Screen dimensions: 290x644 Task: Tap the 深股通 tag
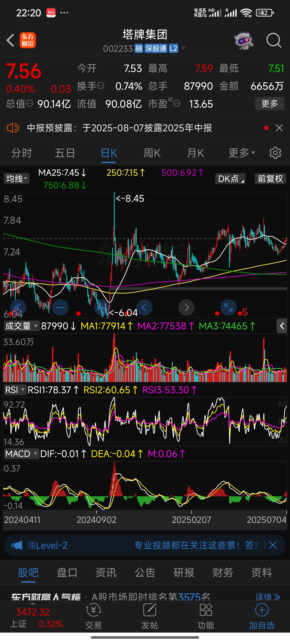[156, 48]
